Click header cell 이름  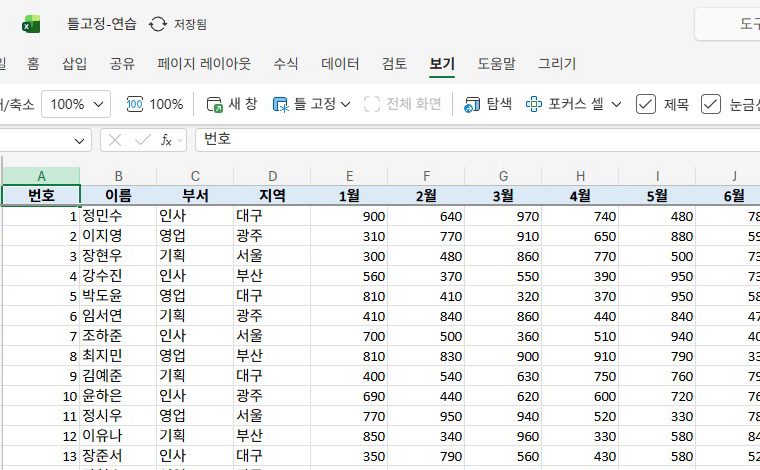[118, 195]
